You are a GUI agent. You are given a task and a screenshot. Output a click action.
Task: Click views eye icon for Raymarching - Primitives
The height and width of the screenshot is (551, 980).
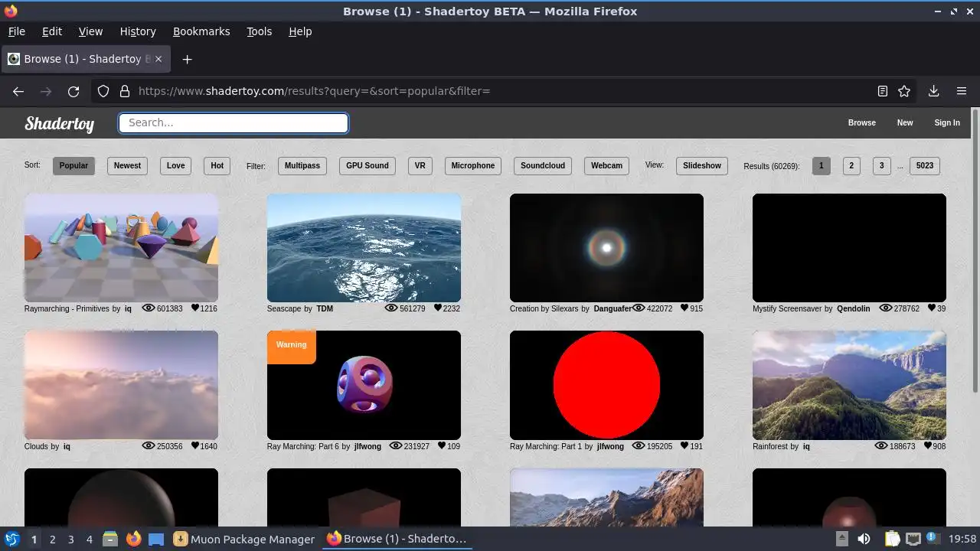pyautogui.click(x=149, y=308)
